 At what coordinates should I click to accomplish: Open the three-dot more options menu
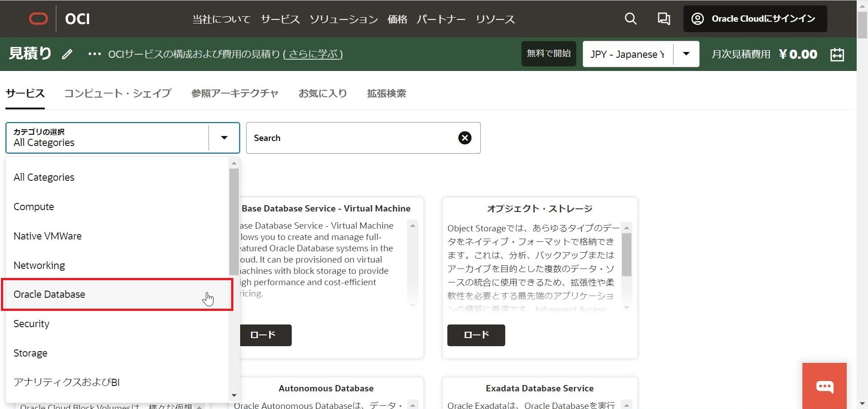pos(94,54)
